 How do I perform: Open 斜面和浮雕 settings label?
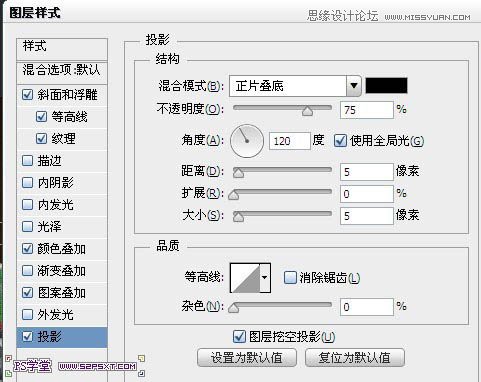point(67,95)
